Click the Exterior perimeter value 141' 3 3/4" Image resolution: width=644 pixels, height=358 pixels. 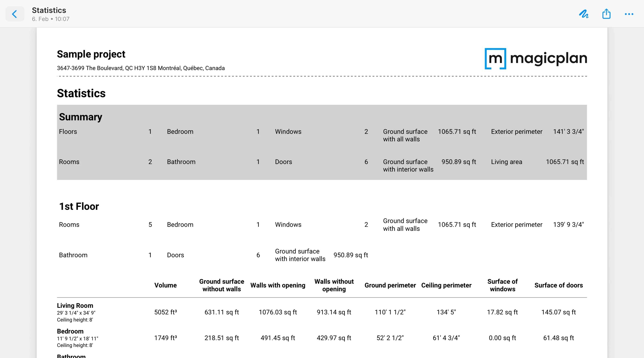click(568, 132)
